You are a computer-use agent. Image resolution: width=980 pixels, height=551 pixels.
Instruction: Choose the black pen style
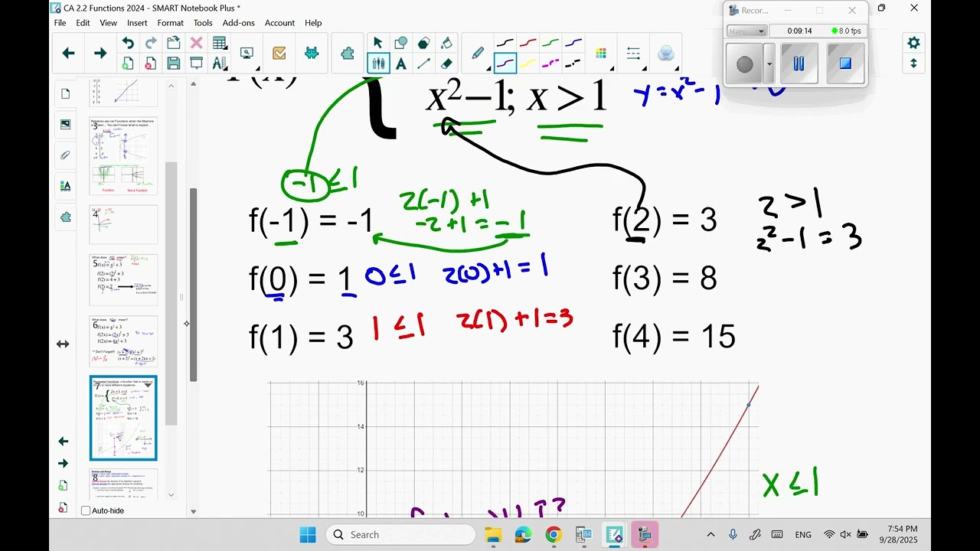(x=505, y=43)
